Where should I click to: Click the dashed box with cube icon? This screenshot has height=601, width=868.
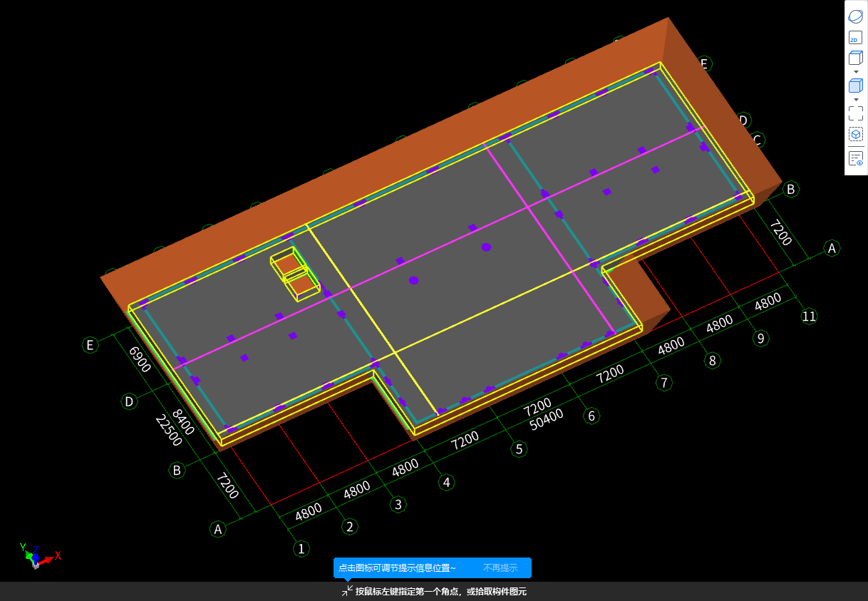click(x=856, y=134)
